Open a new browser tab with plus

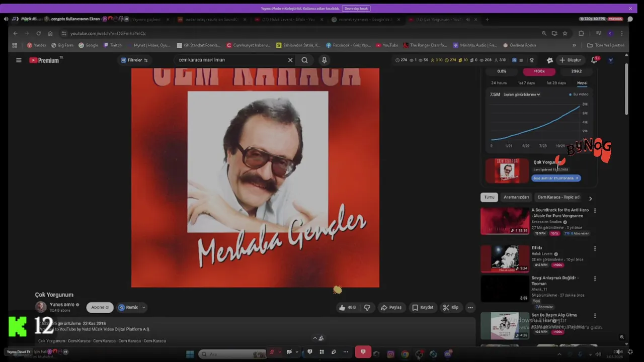(487, 20)
